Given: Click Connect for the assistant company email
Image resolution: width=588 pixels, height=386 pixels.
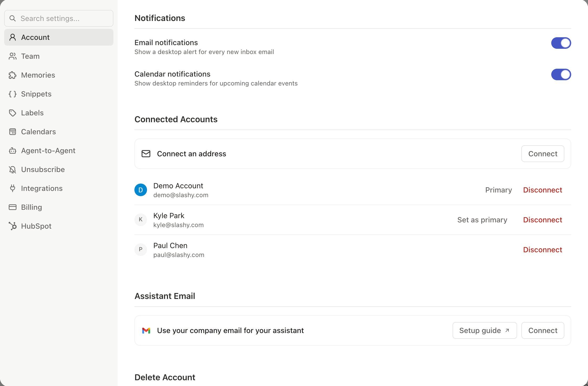Looking at the screenshot, I should click(x=543, y=330).
